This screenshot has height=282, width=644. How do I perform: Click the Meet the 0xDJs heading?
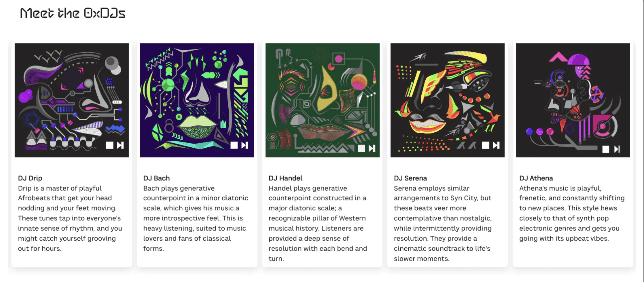pos(73,13)
